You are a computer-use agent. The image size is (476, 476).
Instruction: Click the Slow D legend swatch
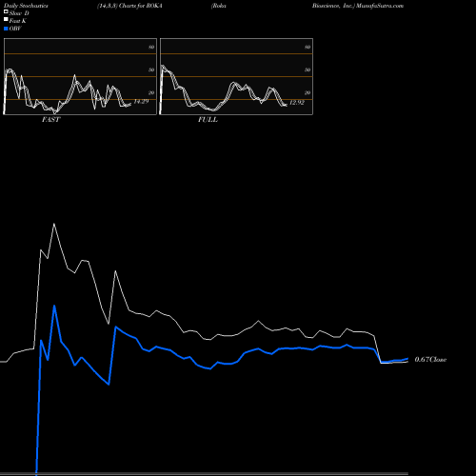6,11
